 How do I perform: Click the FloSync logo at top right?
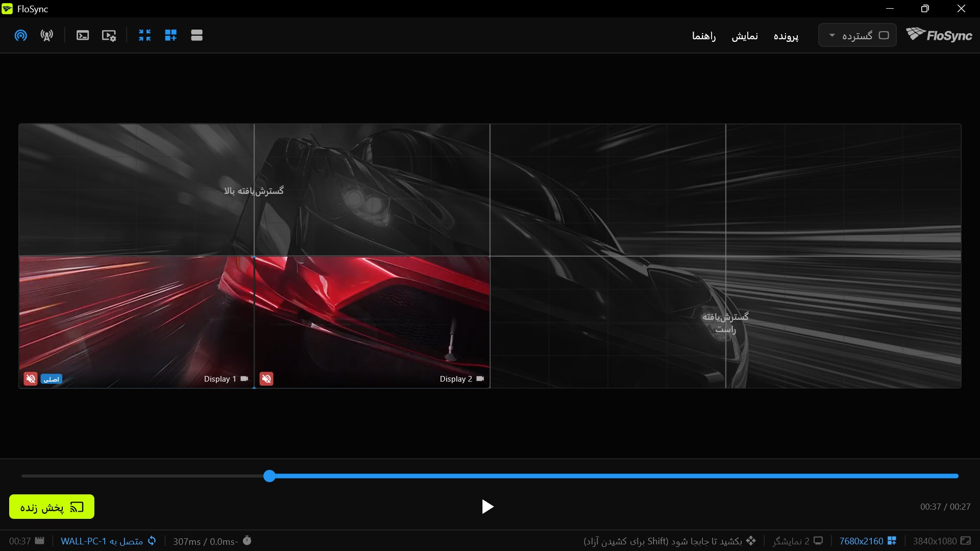click(939, 35)
